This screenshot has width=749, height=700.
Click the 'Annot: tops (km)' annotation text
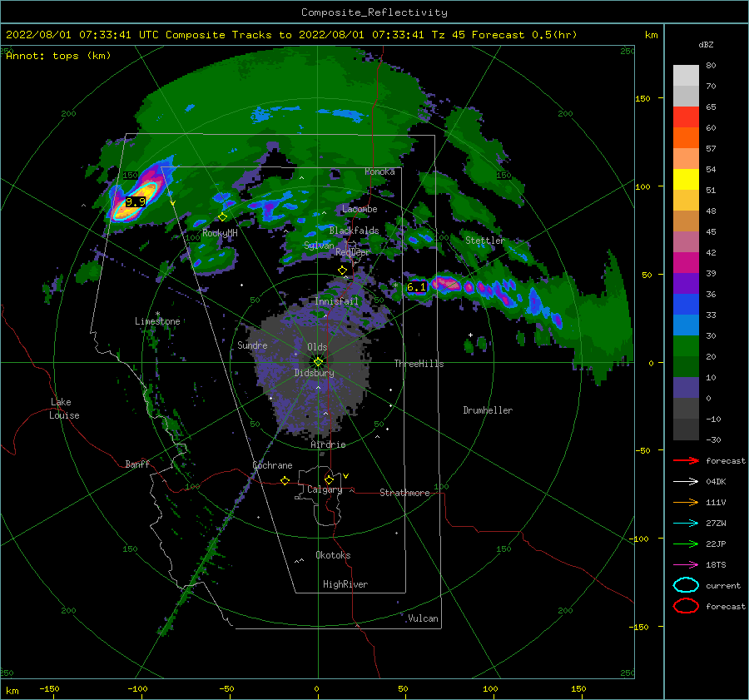(58, 56)
